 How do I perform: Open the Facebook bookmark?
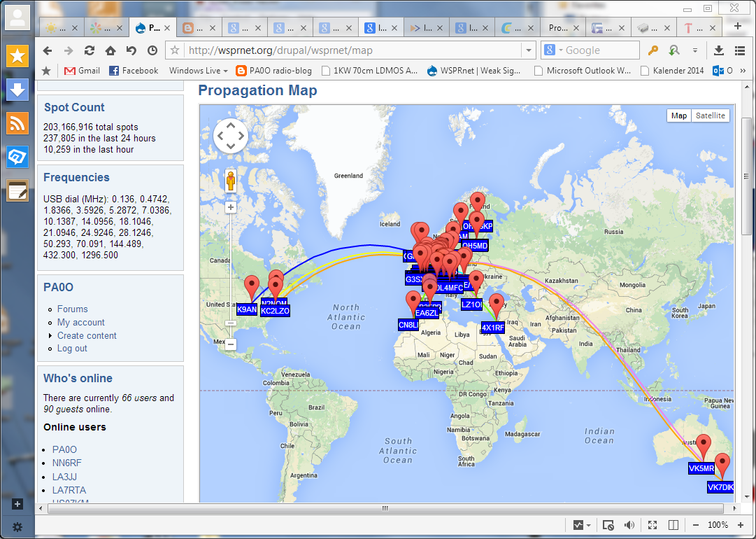coord(134,71)
